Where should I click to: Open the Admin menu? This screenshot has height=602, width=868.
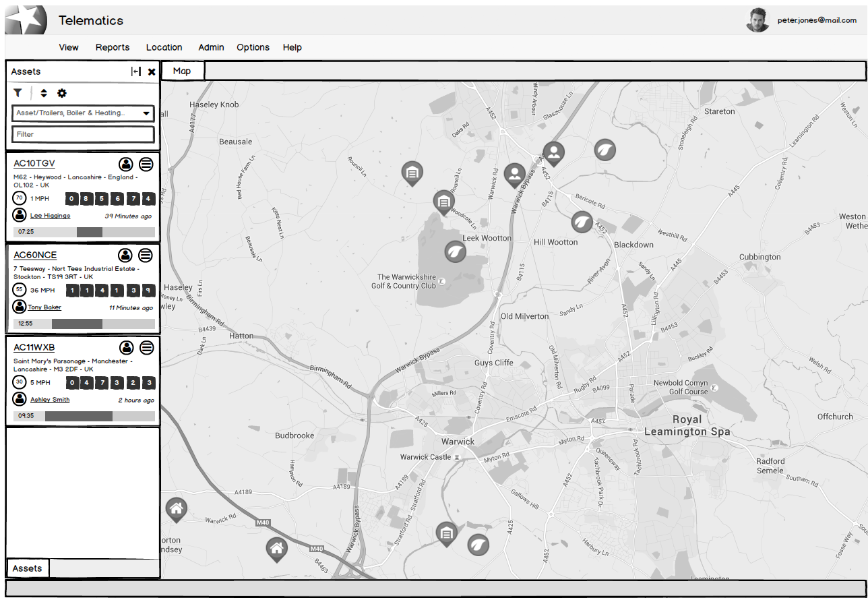tap(211, 47)
